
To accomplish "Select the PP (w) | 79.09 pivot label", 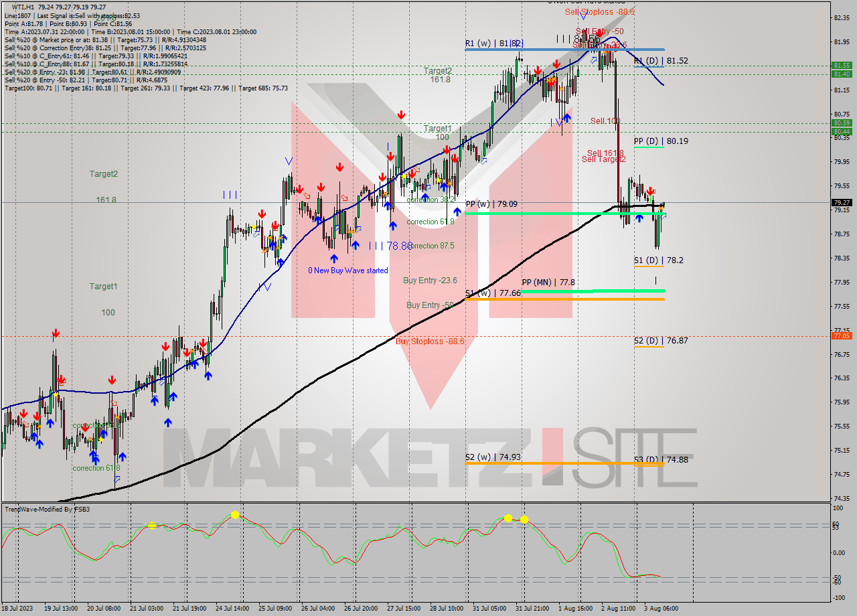I will pyautogui.click(x=491, y=204).
